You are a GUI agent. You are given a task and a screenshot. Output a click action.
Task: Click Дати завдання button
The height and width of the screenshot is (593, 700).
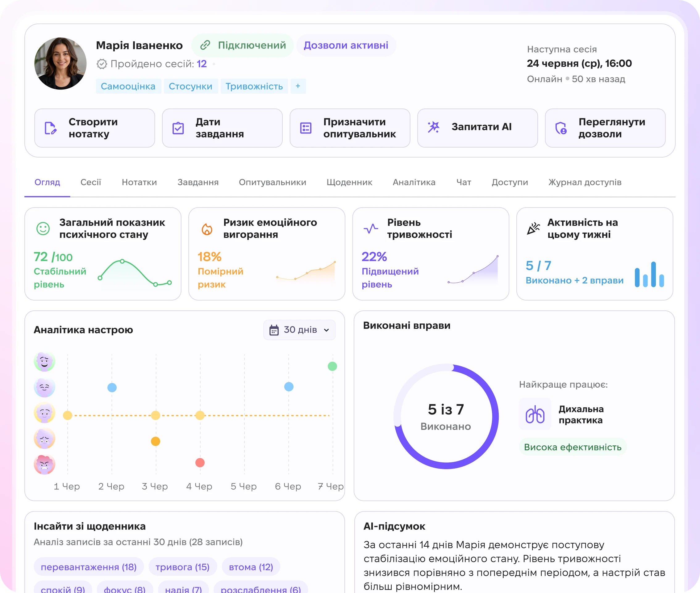222,128
